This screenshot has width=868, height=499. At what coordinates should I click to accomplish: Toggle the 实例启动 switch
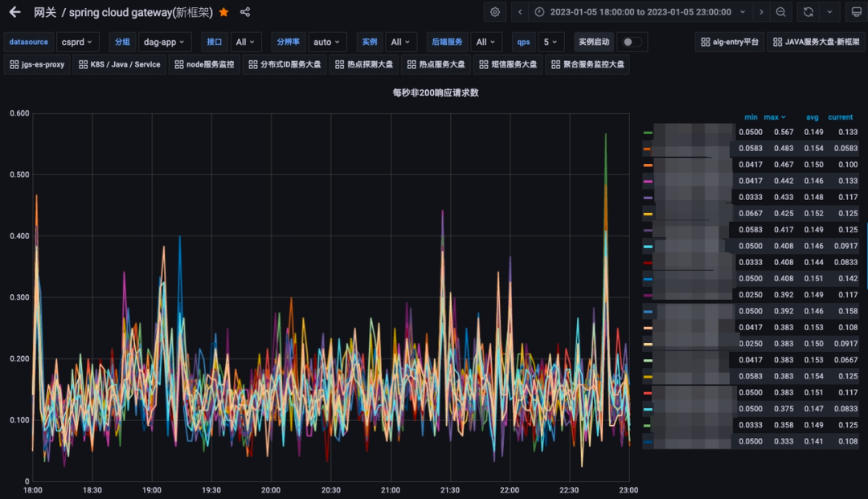click(x=633, y=42)
